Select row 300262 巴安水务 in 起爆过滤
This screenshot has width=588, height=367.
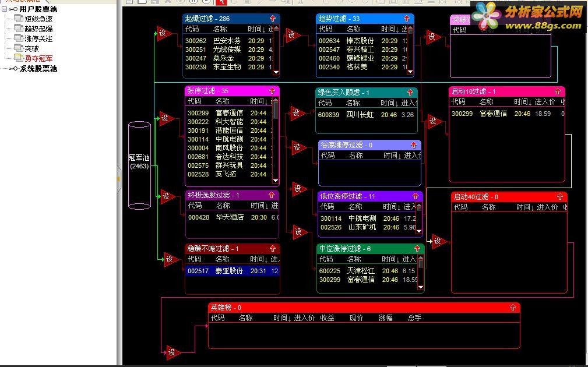coord(228,40)
